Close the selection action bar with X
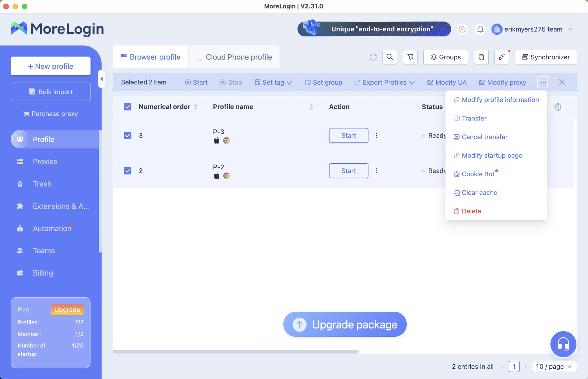Image resolution: width=588 pixels, height=379 pixels. click(562, 82)
